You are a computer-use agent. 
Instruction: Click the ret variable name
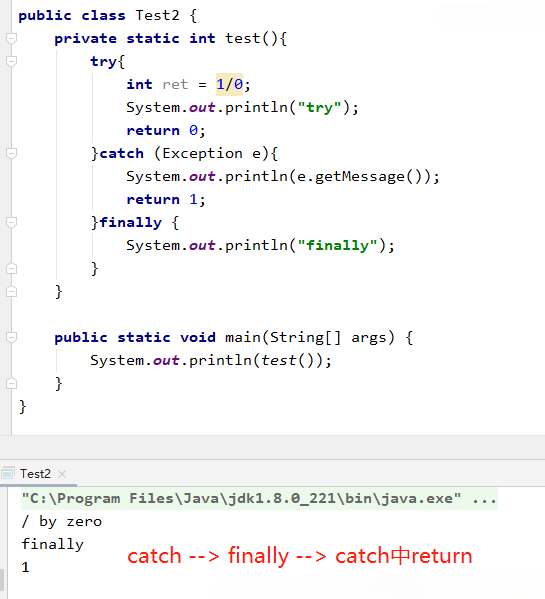[x=175, y=84]
